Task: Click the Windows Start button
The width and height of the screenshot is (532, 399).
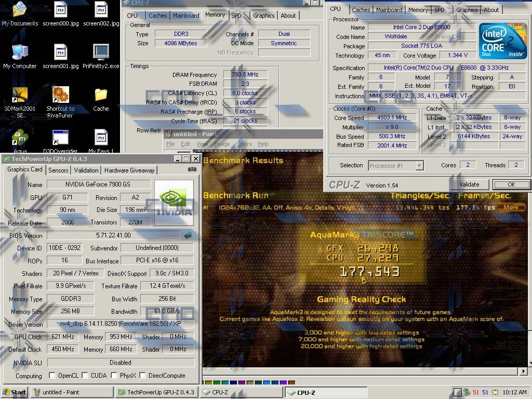Action: pos(14,392)
